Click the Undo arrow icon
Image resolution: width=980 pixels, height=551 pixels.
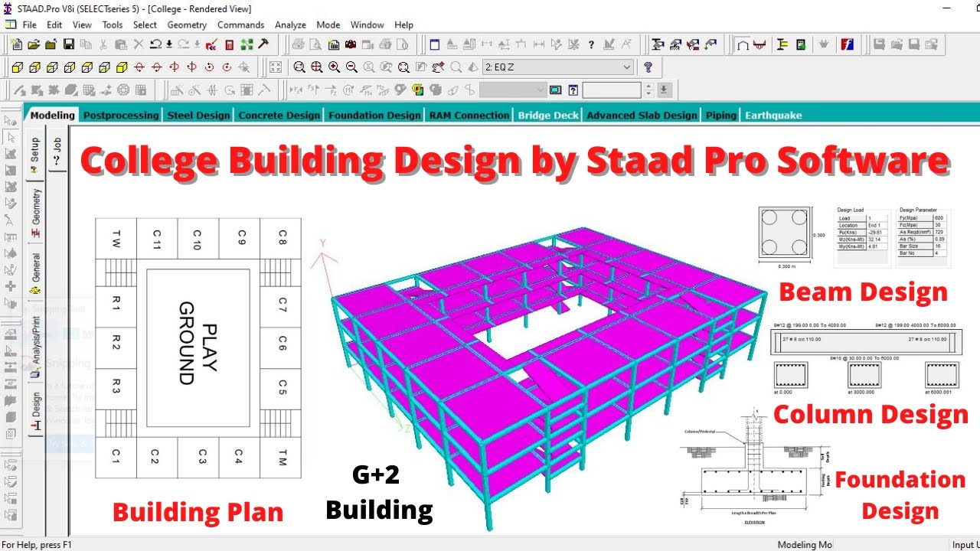[x=154, y=44]
